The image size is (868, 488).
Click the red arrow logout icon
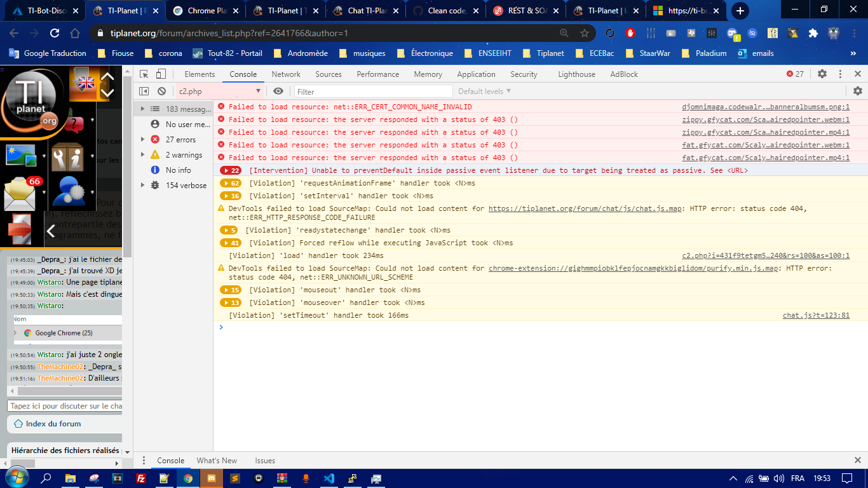20,229
